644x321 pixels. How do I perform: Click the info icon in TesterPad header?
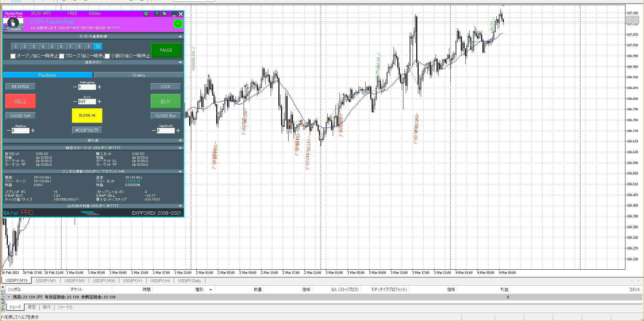pos(146,14)
